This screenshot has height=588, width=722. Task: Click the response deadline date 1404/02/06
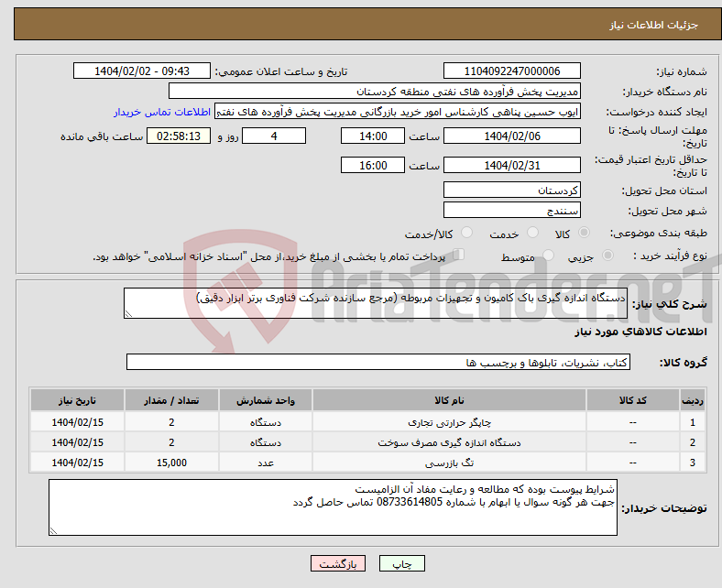(511, 136)
